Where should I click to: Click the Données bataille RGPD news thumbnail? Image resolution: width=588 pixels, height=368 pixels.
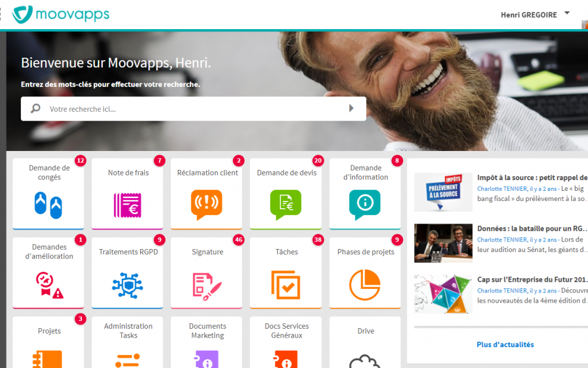(443, 243)
